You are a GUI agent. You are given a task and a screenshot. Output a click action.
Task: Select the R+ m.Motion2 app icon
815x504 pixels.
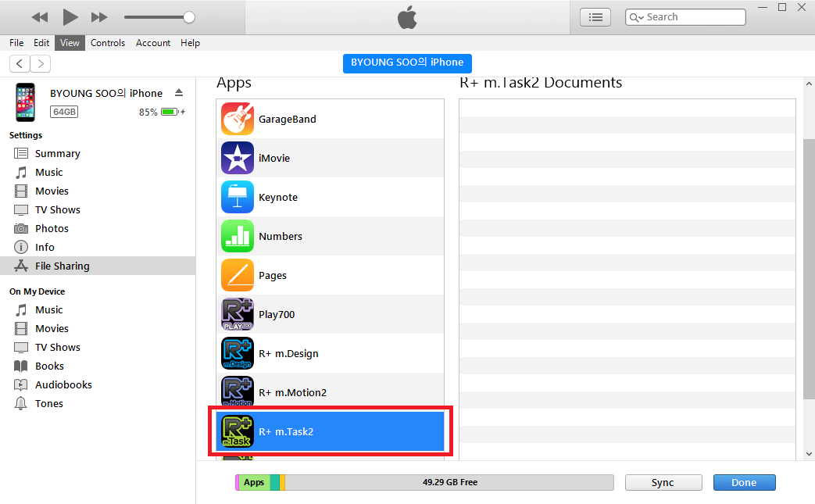238,391
